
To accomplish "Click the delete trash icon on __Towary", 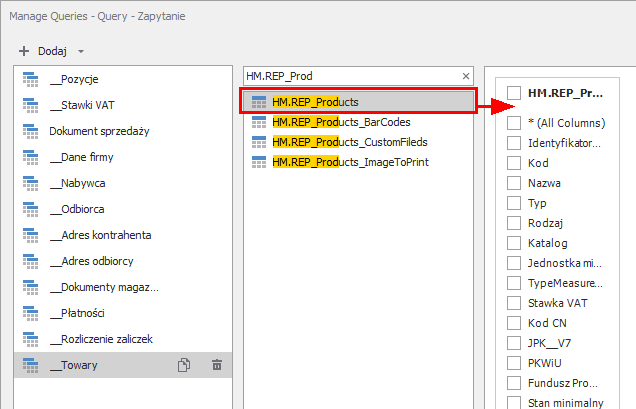I will 216,365.
